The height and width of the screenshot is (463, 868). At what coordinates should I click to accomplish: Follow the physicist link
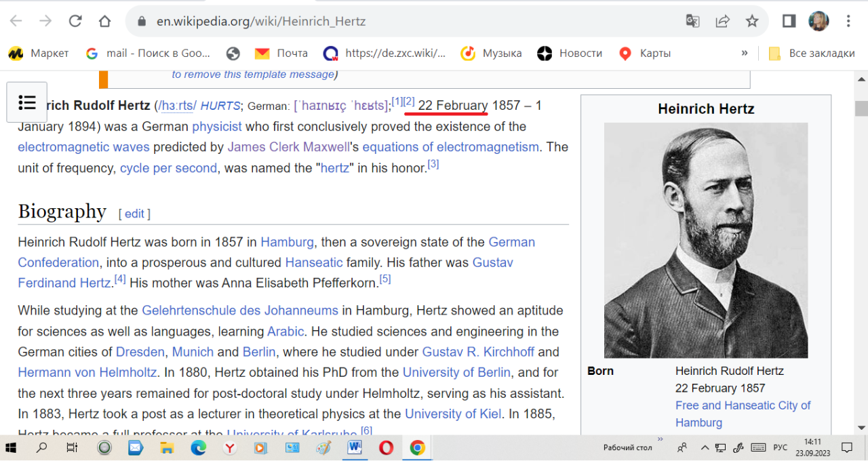217,126
